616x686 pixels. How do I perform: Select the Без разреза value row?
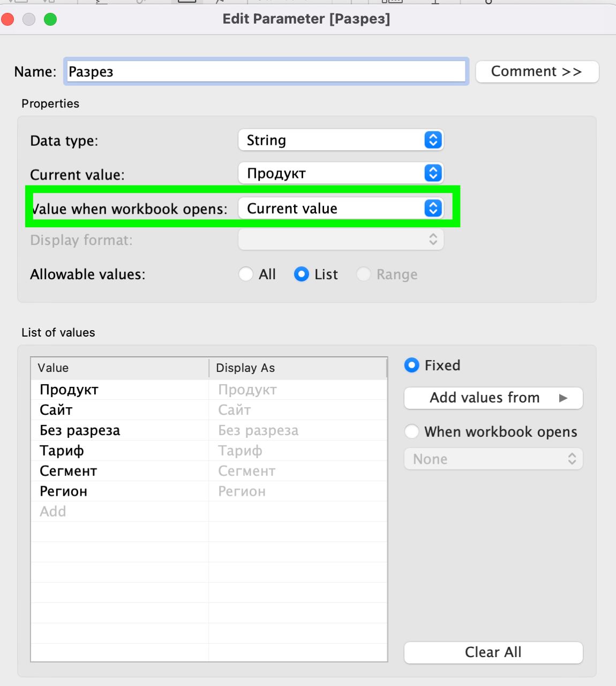120,430
